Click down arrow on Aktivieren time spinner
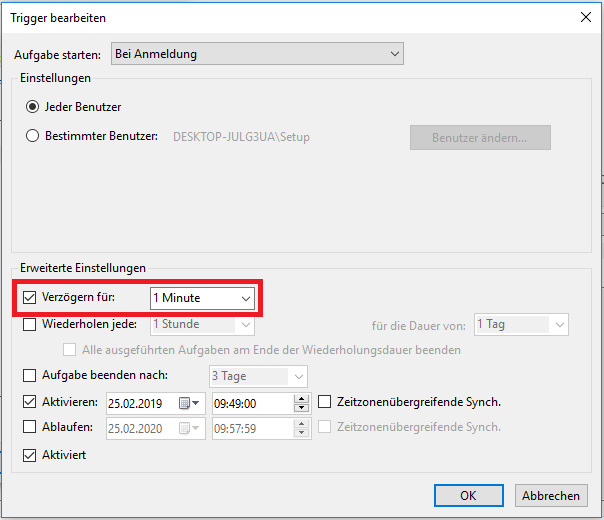Viewport: 604px width, 520px height. click(x=301, y=408)
